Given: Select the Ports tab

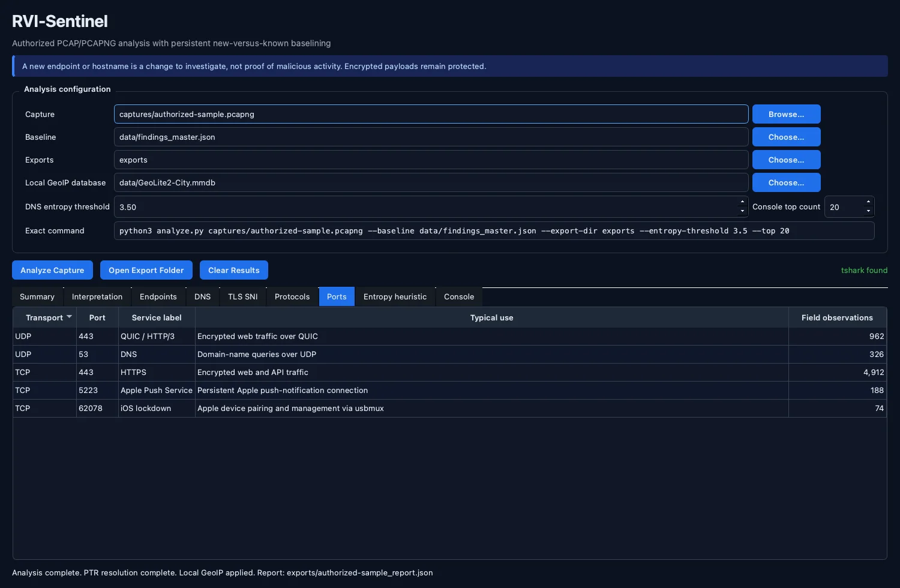Looking at the screenshot, I should pyautogui.click(x=337, y=296).
